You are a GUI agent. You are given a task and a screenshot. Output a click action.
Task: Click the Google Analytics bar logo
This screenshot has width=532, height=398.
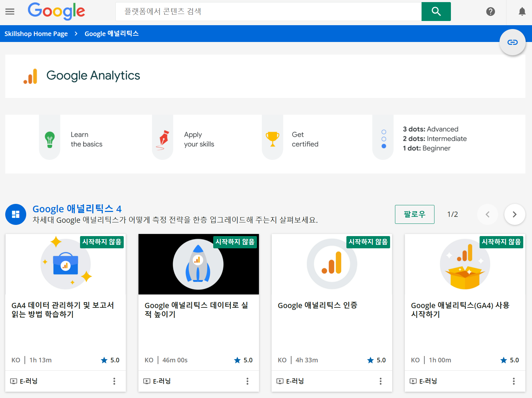click(30, 76)
